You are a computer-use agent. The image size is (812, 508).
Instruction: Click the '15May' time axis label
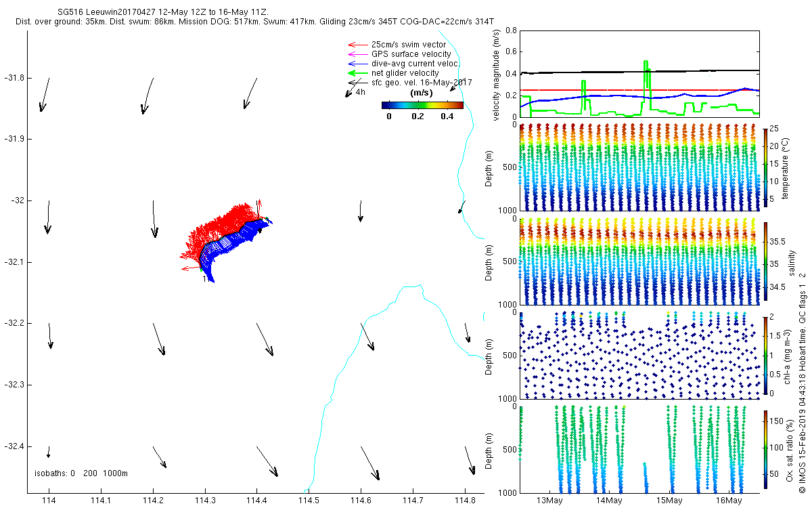(669, 500)
